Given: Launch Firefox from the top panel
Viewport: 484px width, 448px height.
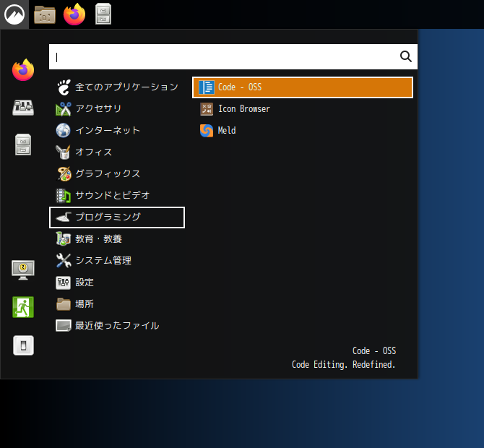Looking at the screenshot, I should pos(74,14).
